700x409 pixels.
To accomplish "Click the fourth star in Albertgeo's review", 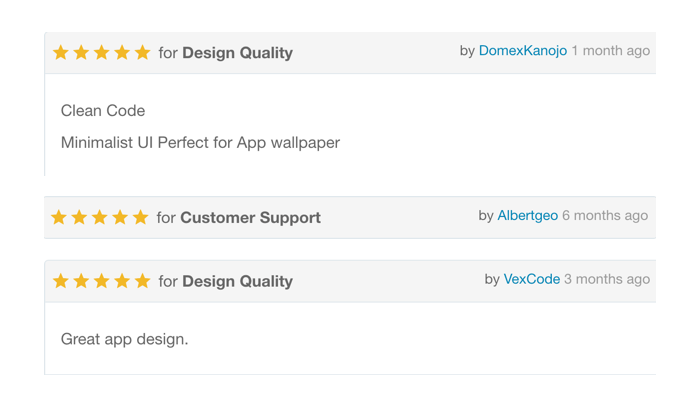I will pos(120,217).
